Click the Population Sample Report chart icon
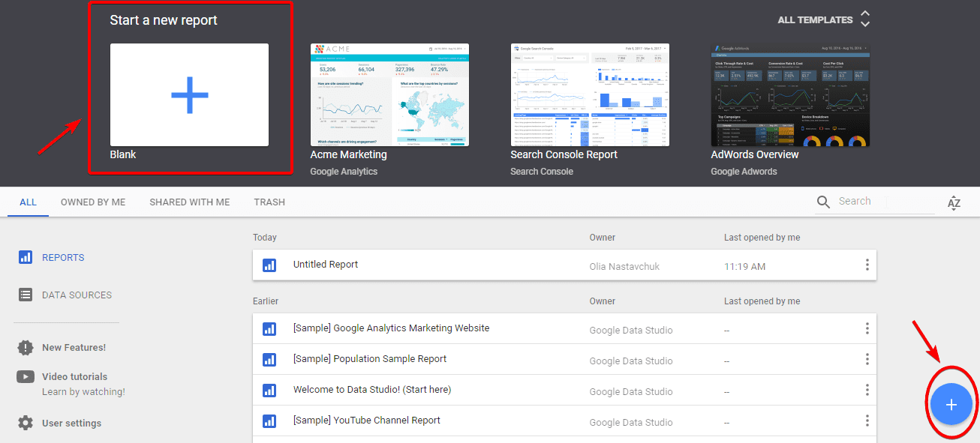This screenshot has width=980, height=443. click(269, 360)
